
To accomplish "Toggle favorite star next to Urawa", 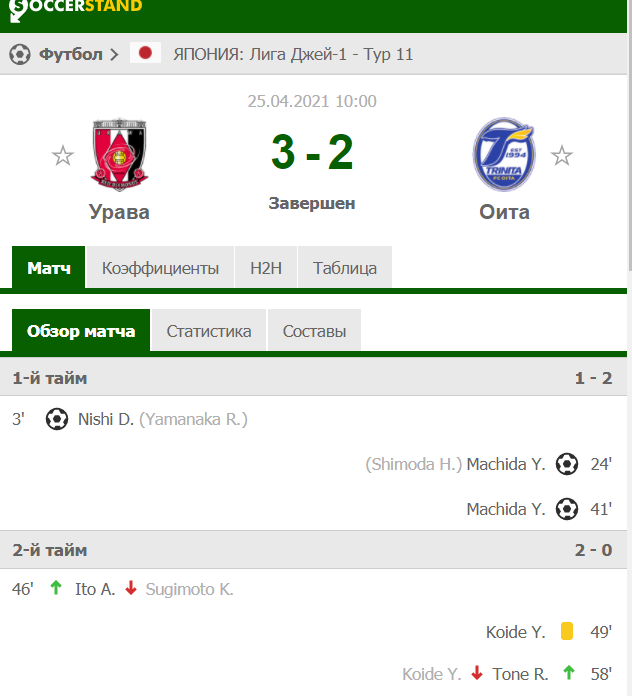I will (63, 155).
